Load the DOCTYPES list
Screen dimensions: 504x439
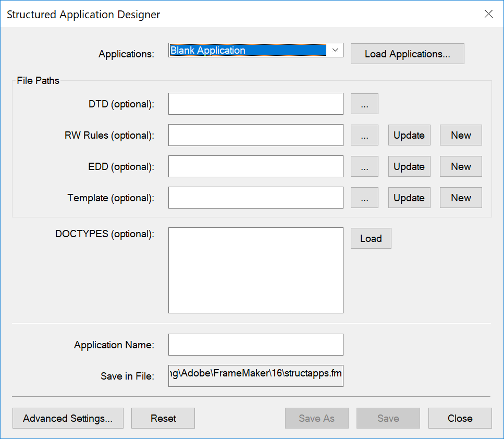click(371, 238)
